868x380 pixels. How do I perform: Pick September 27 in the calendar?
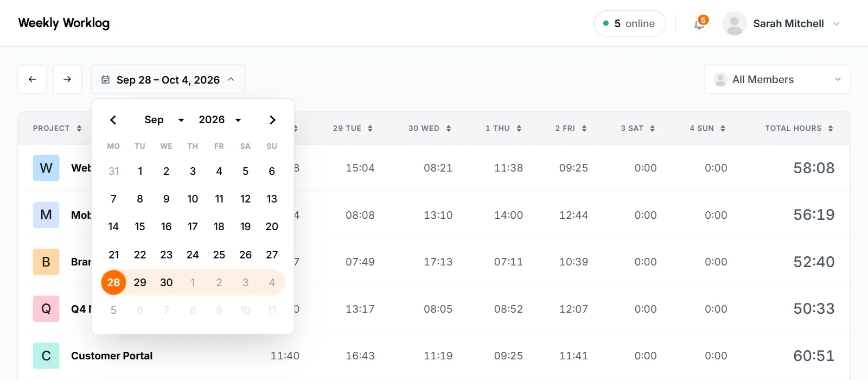click(272, 255)
